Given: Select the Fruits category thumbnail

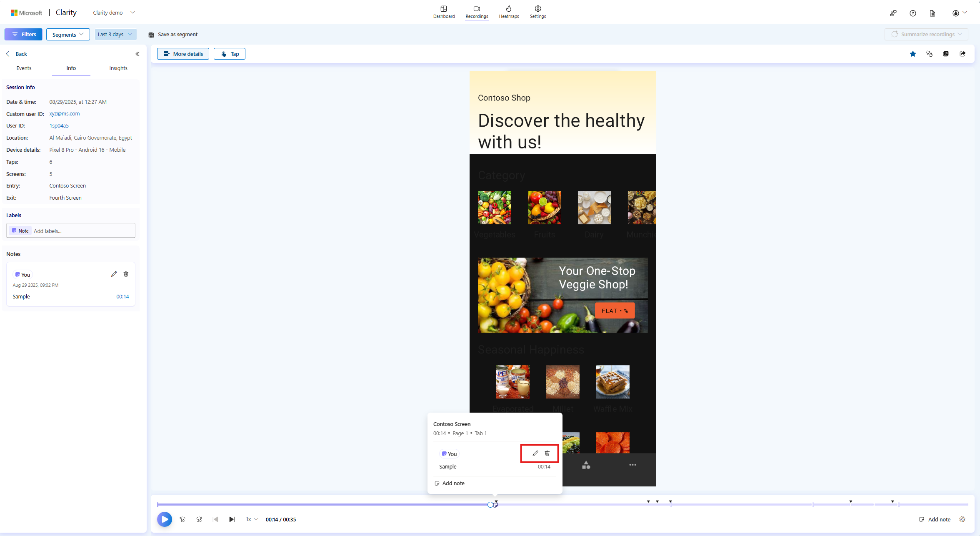Looking at the screenshot, I should (545, 208).
